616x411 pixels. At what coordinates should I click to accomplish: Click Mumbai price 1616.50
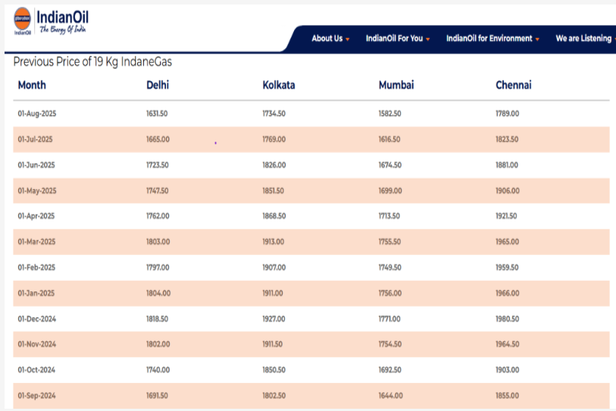point(389,139)
